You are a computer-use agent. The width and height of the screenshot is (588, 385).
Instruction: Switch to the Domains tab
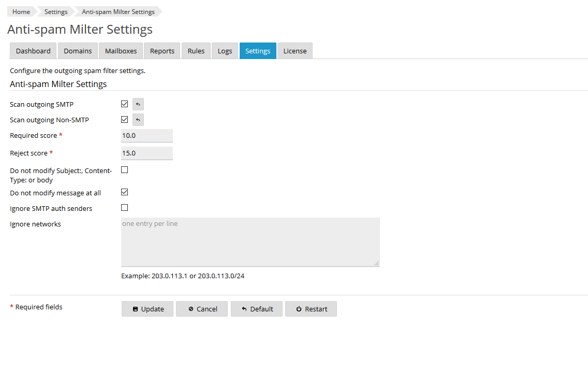point(78,51)
